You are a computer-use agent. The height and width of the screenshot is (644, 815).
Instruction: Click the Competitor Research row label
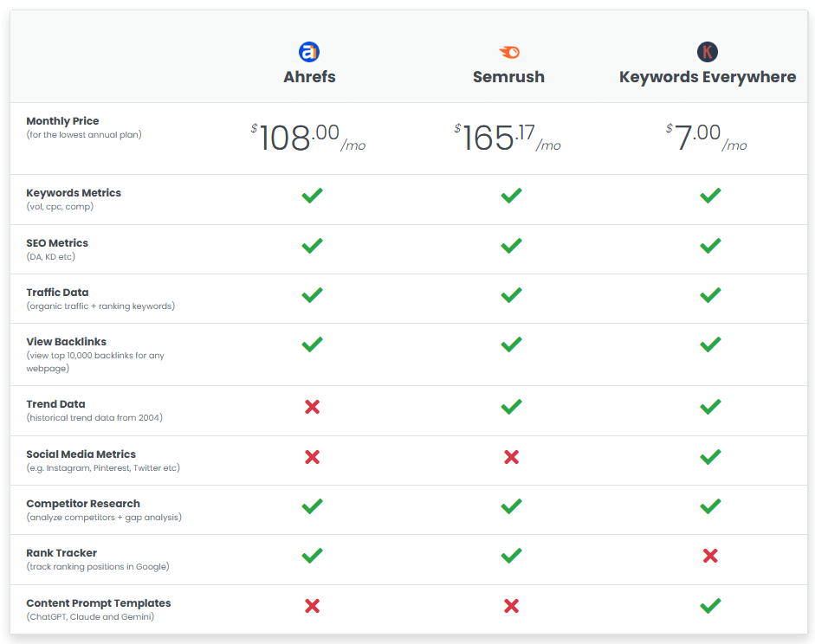coord(83,504)
